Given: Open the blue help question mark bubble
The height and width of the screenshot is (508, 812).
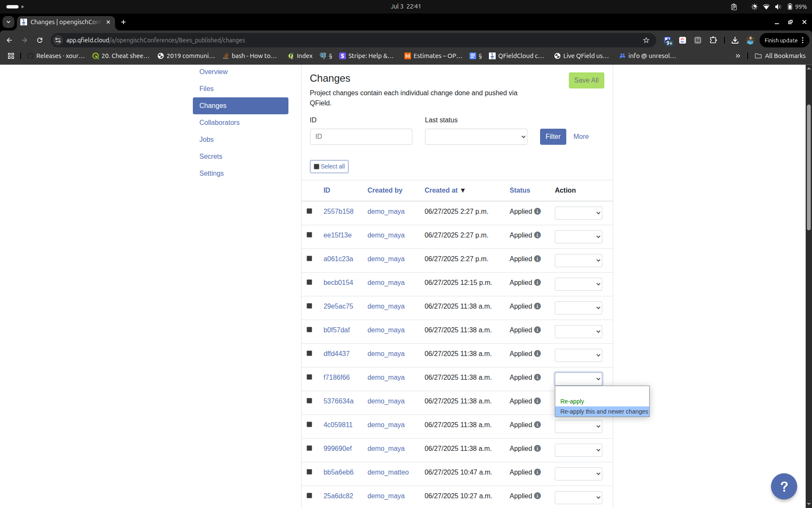Looking at the screenshot, I should point(783,486).
